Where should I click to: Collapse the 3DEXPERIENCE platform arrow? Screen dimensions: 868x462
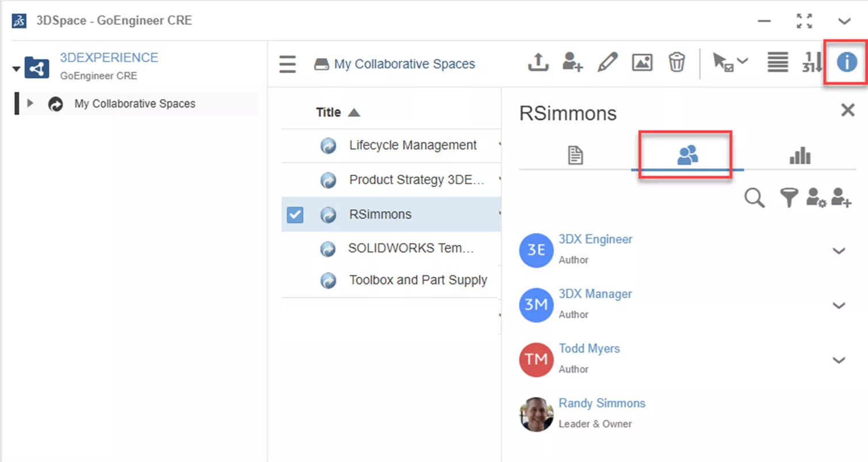pos(16,69)
